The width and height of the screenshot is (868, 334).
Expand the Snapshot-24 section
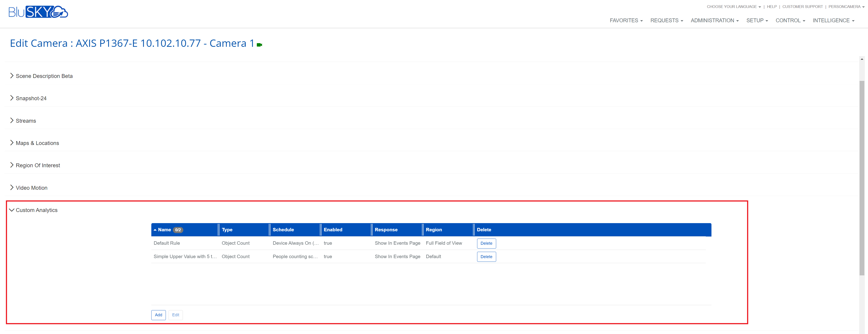[x=31, y=98]
